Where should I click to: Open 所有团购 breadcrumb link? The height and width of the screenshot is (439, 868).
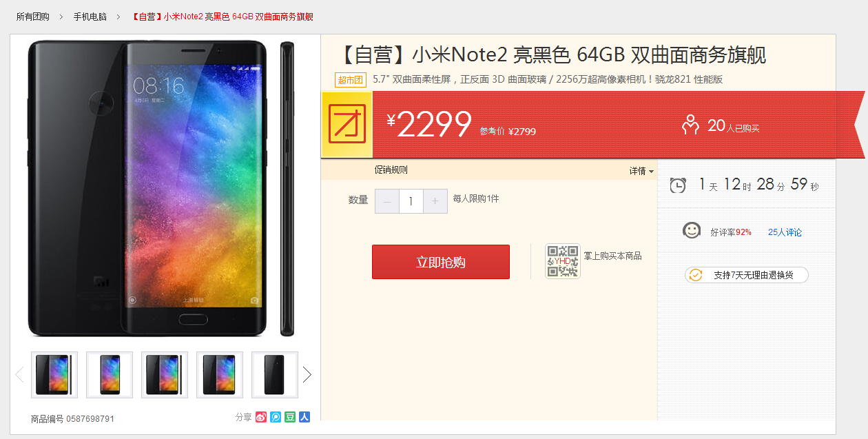click(x=33, y=17)
